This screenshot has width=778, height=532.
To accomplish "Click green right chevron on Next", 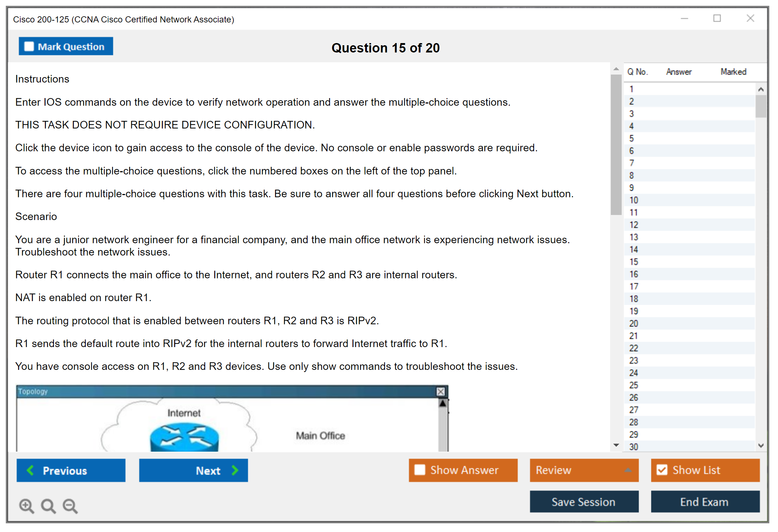I will point(235,470).
